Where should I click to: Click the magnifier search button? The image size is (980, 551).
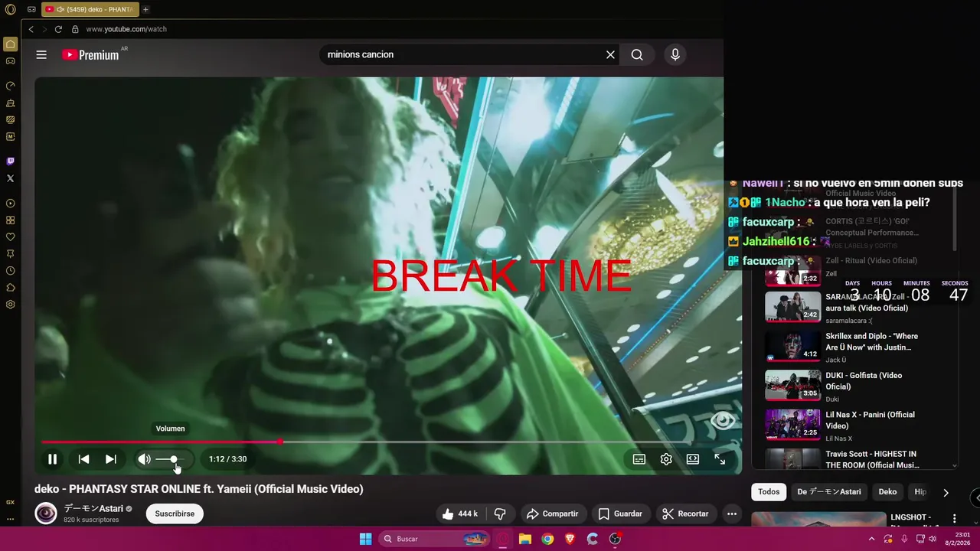point(637,55)
